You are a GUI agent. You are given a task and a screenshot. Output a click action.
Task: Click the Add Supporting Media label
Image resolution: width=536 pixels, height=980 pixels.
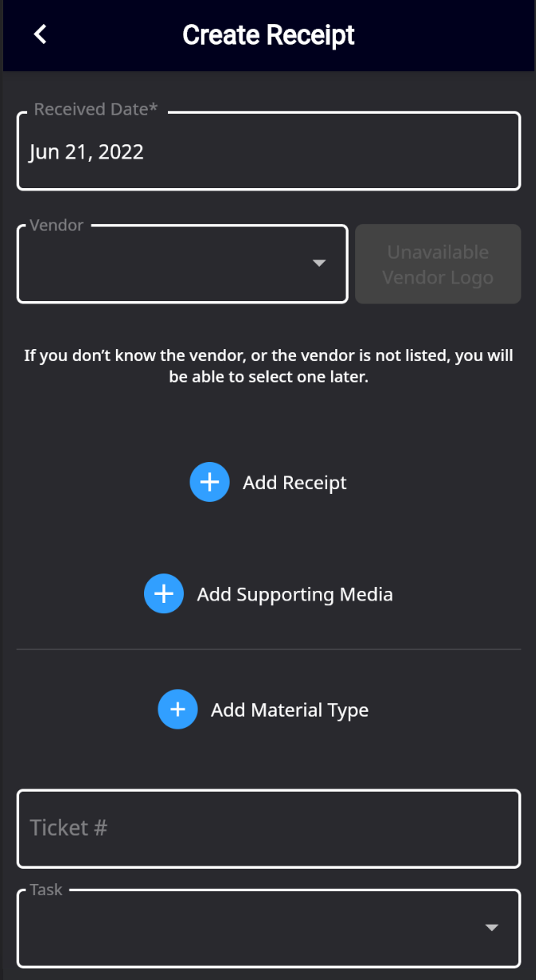click(295, 594)
